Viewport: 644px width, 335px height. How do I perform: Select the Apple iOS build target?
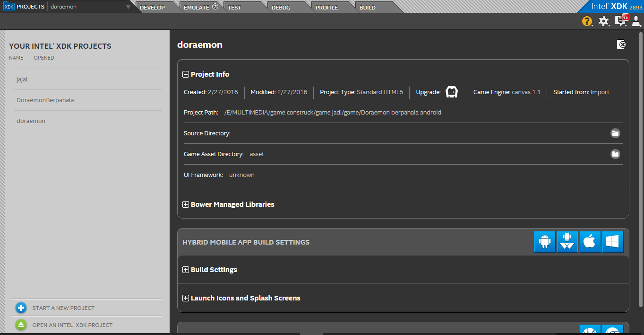pyautogui.click(x=590, y=242)
